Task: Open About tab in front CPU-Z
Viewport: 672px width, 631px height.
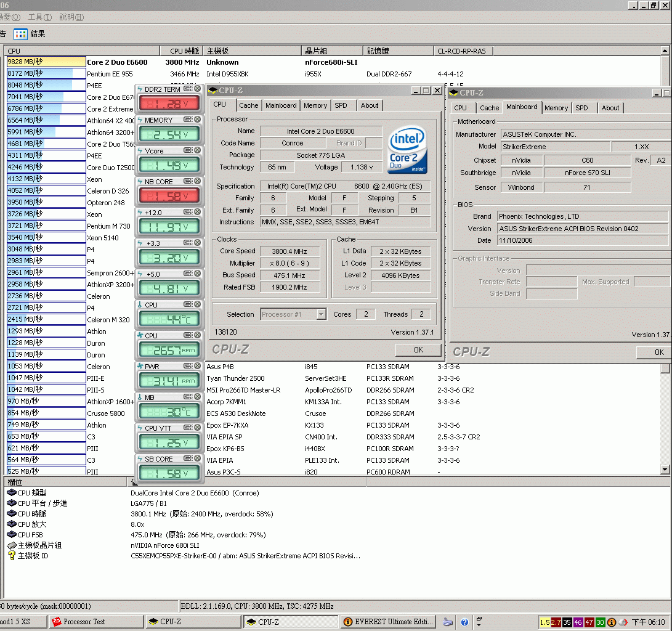Action: [370, 105]
